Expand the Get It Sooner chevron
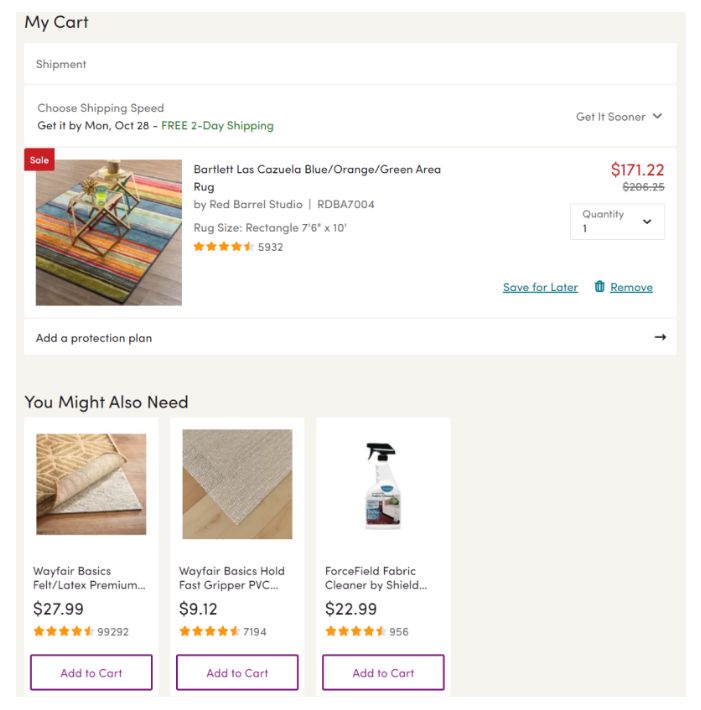The image size is (701, 710). [x=657, y=116]
